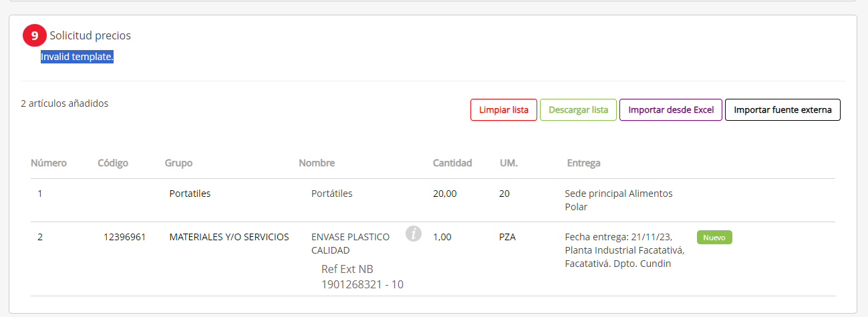This screenshot has height=317, width=868.
Task: Click the green Nuevo badge
Action: click(x=714, y=237)
